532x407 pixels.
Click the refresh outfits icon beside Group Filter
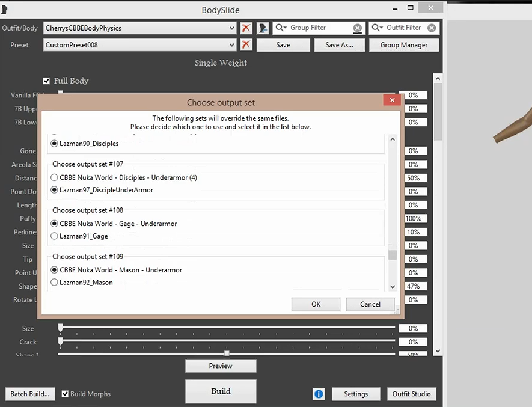click(x=263, y=28)
